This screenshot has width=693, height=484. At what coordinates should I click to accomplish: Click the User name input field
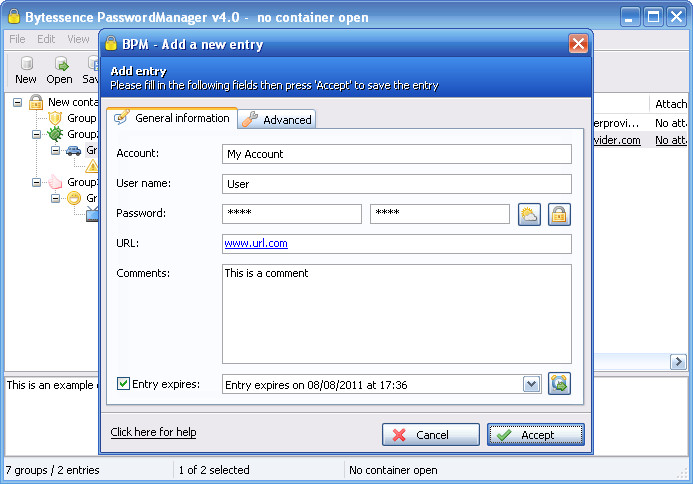click(397, 184)
